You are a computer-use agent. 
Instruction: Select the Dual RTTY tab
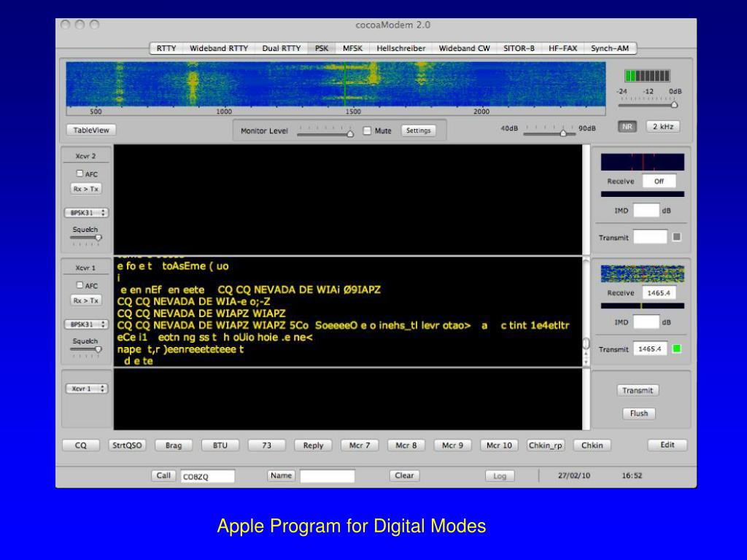[x=281, y=48]
